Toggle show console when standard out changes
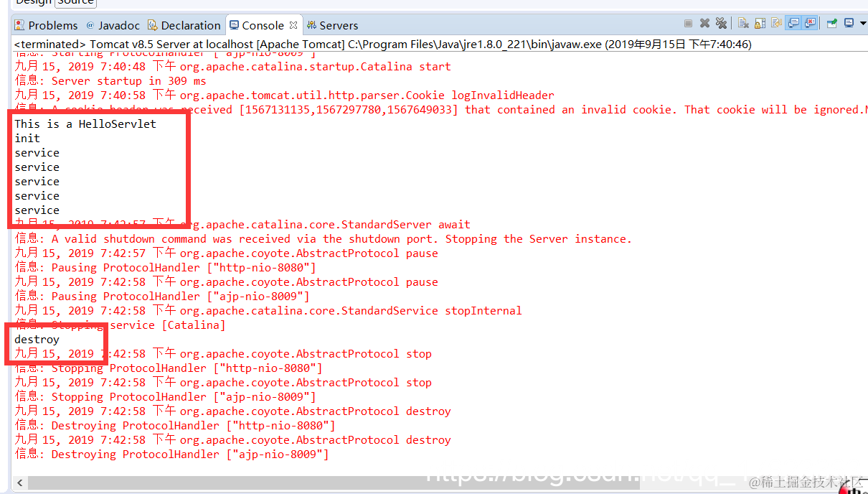868x494 pixels. point(793,23)
